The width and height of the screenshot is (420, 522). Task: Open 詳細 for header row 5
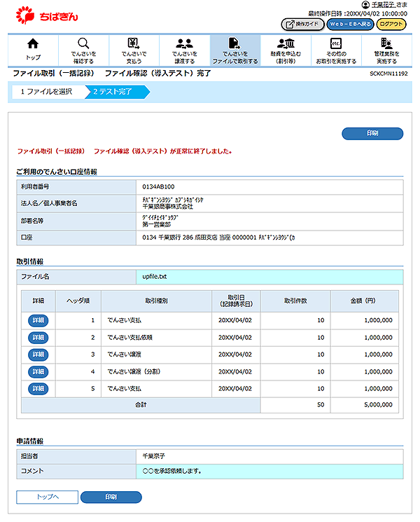[38, 389]
